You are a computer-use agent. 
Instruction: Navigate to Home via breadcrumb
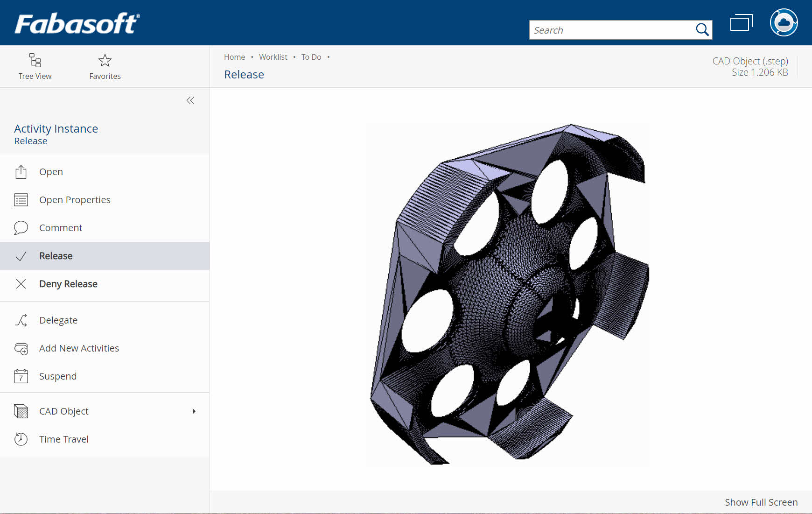click(x=235, y=56)
